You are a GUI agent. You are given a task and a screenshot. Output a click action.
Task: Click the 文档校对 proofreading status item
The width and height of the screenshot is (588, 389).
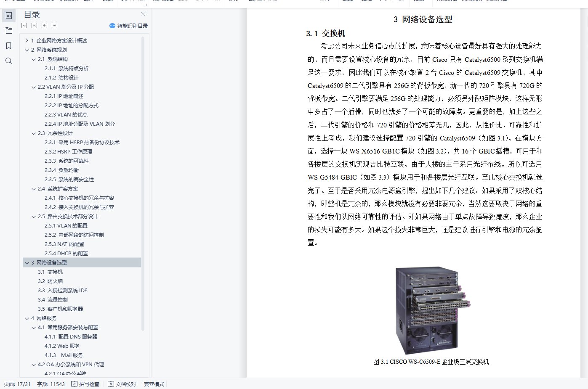(122, 384)
